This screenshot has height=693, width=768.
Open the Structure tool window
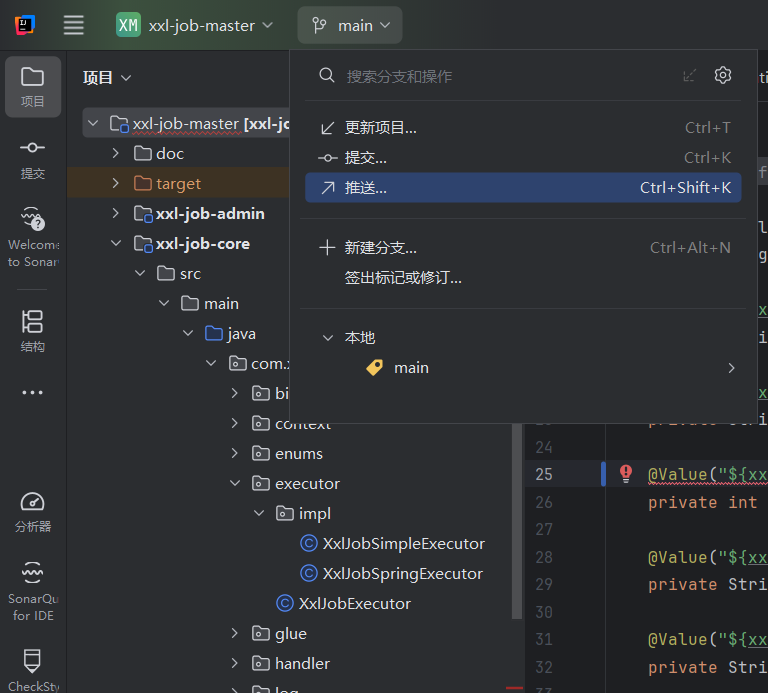(33, 331)
